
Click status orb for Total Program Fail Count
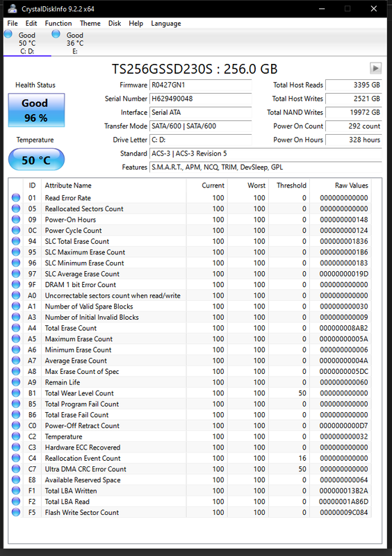[x=16, y=404]
